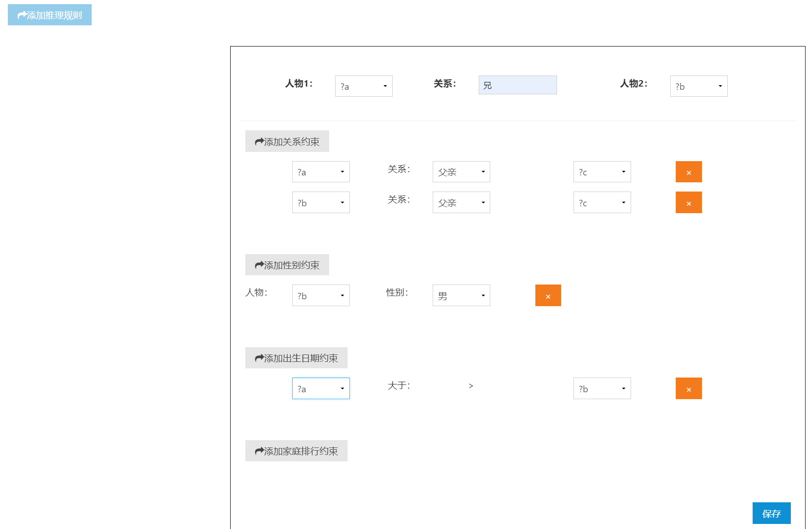Viewport: 812px width, 529px height.
Task: Click the 人物: label in gender constraint
Action: [256, 292]
